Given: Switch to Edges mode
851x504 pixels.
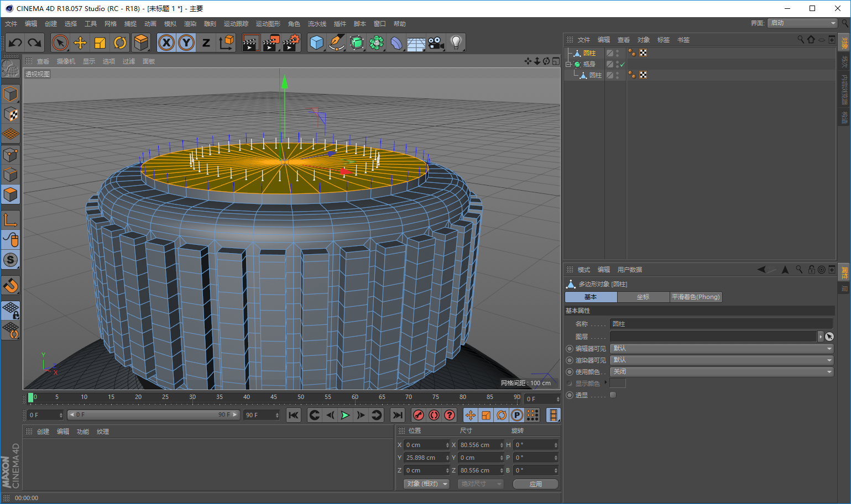Looking at the screenshot, I should [11, 175].
